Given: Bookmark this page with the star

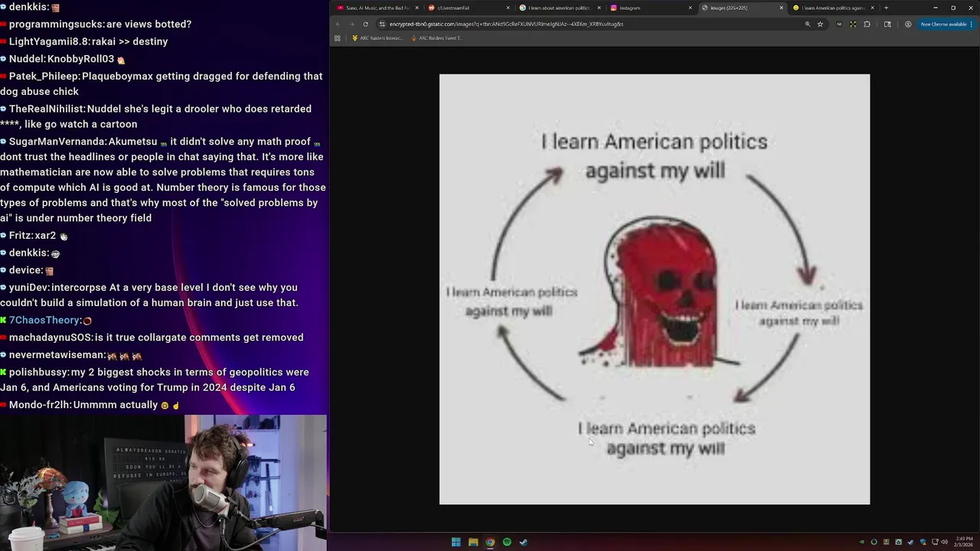Looking at the screenshot, I should (x=820, y=24).
